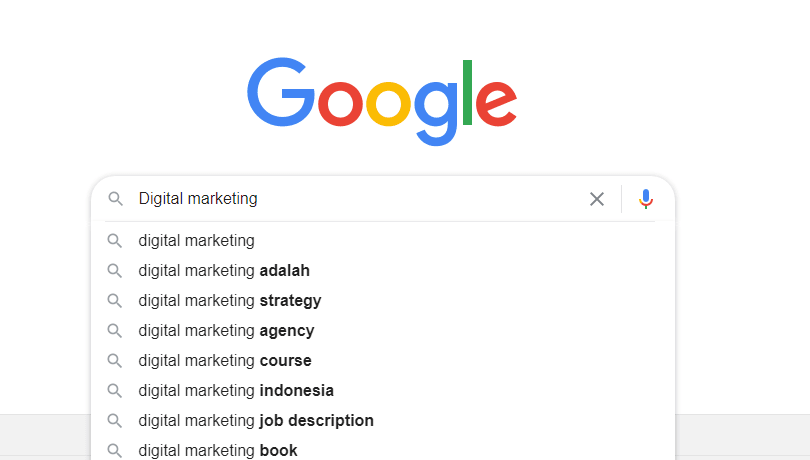The width and height of the screenshot is (810, 460).
Task: Select "digital marketing agency" suggestion
Action: pyautogui.click(x=226, y=330)
